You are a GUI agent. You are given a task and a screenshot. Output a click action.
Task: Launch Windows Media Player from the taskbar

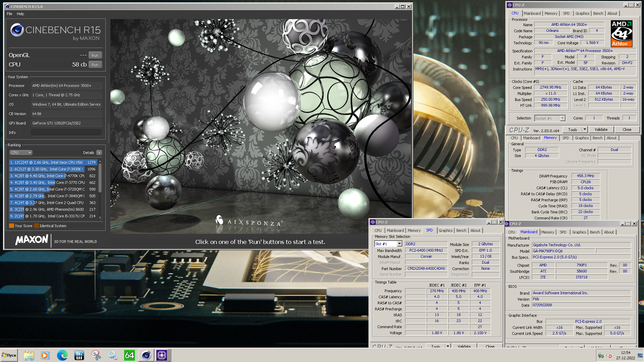pos(45,355)
